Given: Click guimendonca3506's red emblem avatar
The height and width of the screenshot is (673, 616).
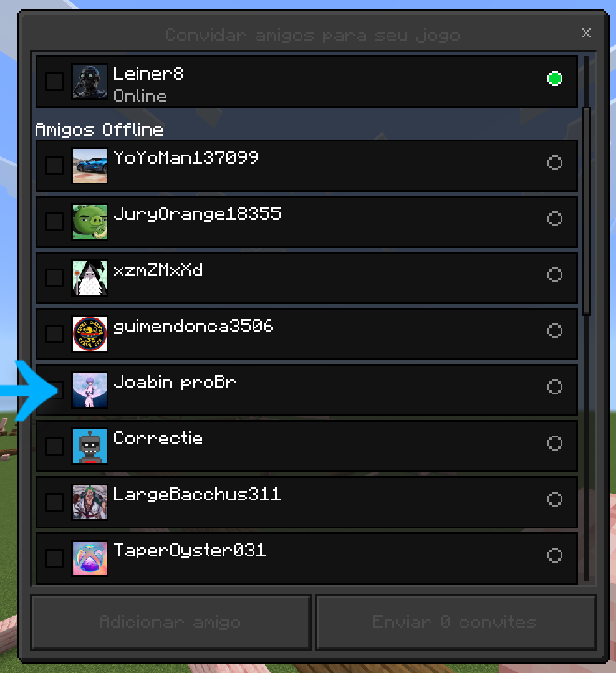Looking at the screenshot, I should pos(89,334).
